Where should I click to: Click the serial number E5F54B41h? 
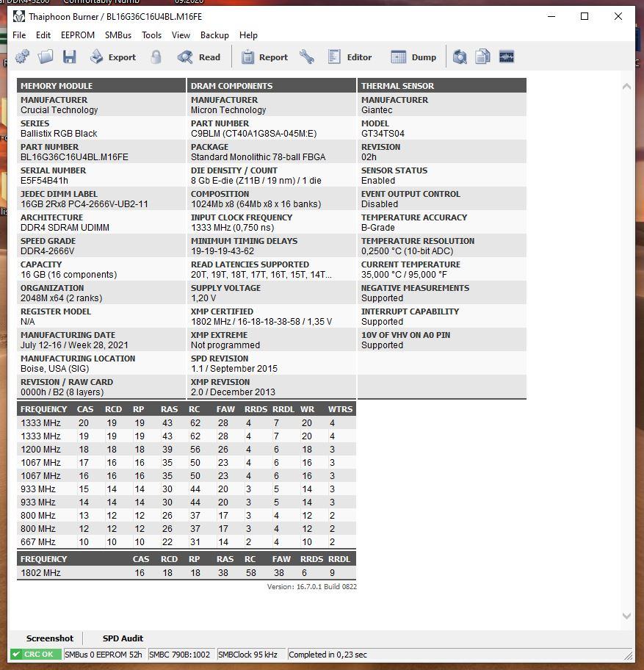pos(44,180)
